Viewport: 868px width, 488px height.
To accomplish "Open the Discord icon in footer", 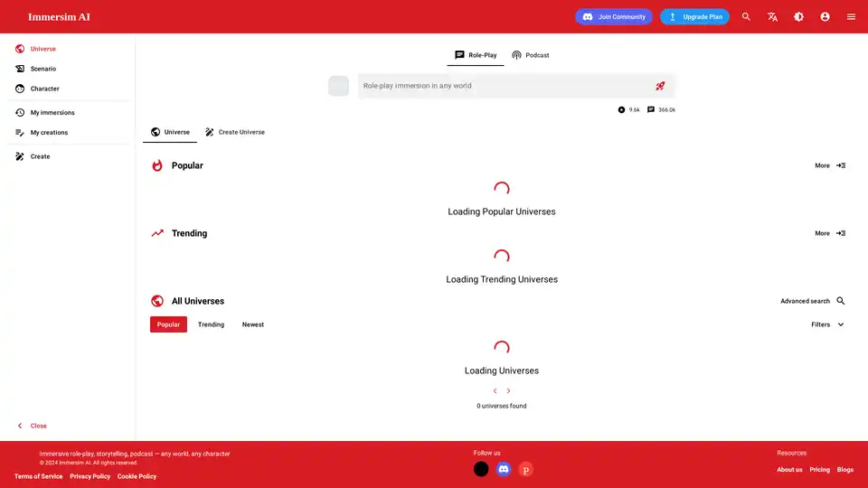I will click(504, 469).
